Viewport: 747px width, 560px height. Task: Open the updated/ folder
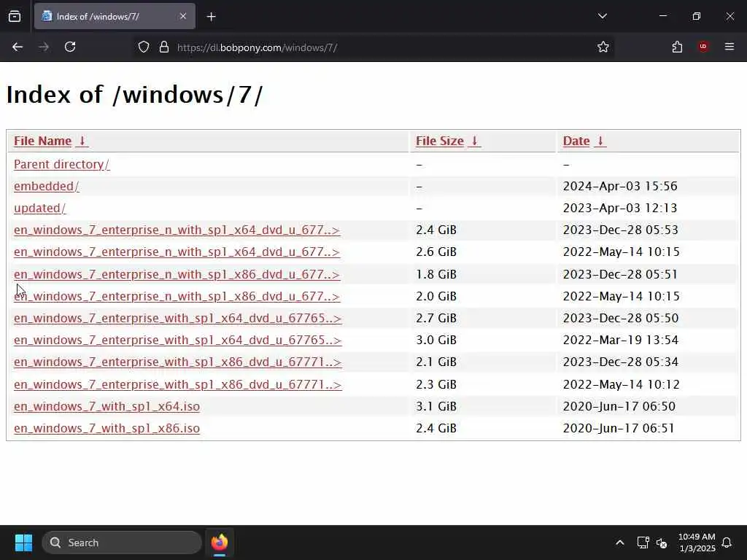(x=39, y=208)
